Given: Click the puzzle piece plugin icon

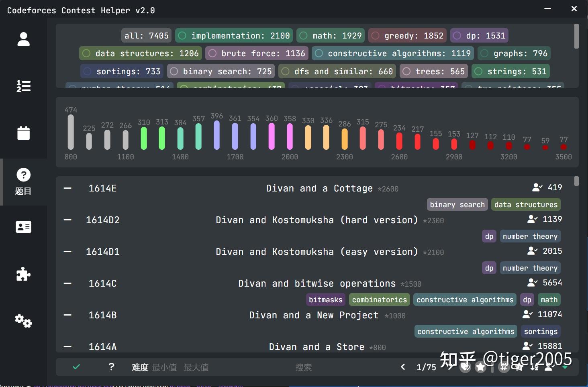Looking at the screenshot, I should (x=23, y=274).
